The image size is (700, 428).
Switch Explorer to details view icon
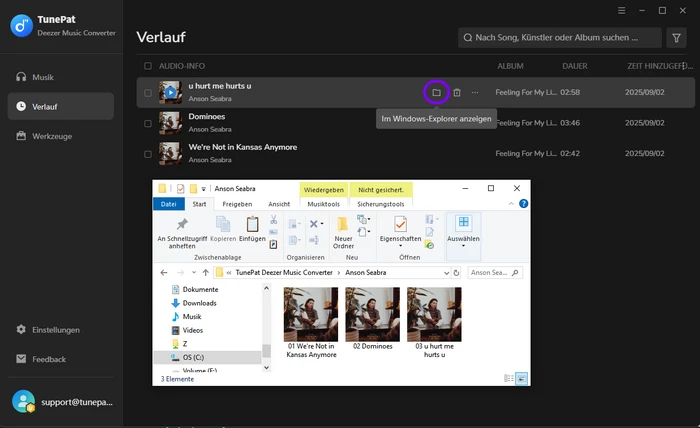pos(508,378)
